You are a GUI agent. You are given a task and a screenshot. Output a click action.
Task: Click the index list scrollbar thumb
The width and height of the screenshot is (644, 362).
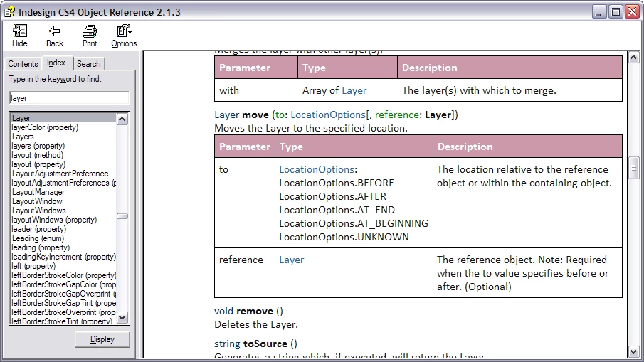click(x=122, y=216)
